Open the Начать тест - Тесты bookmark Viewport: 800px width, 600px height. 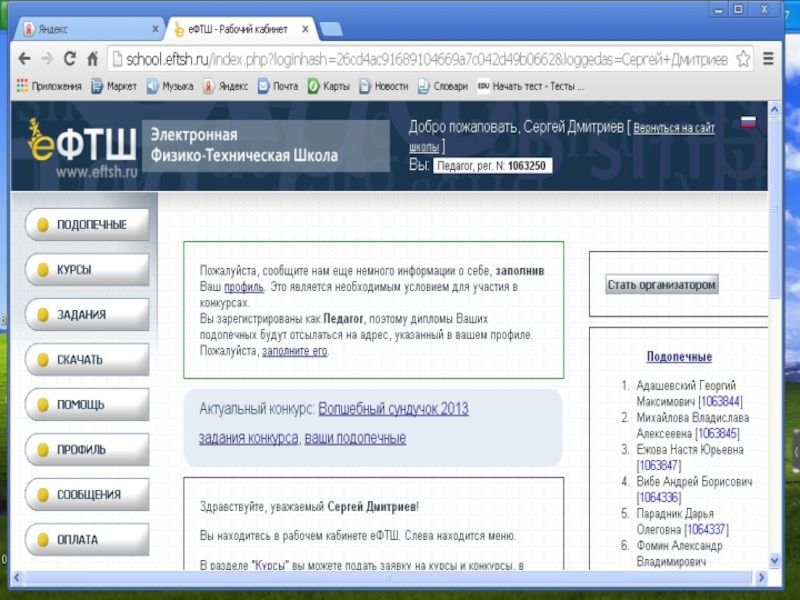531,86
